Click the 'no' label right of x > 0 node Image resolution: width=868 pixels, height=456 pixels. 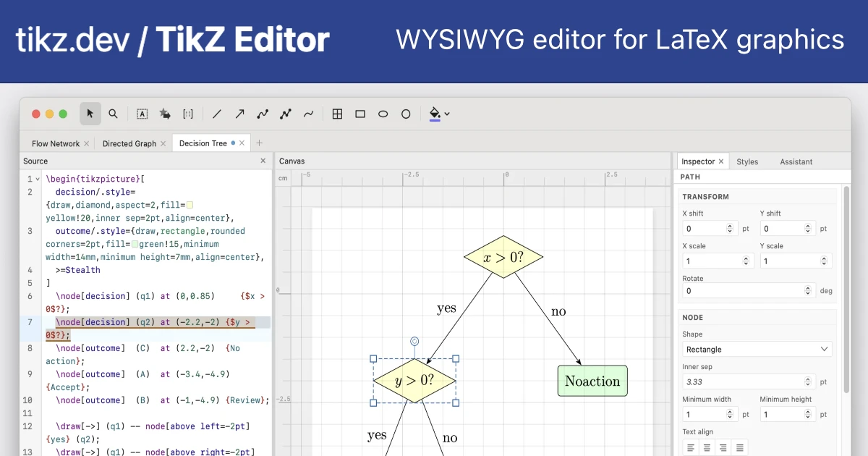pos(558,311)
